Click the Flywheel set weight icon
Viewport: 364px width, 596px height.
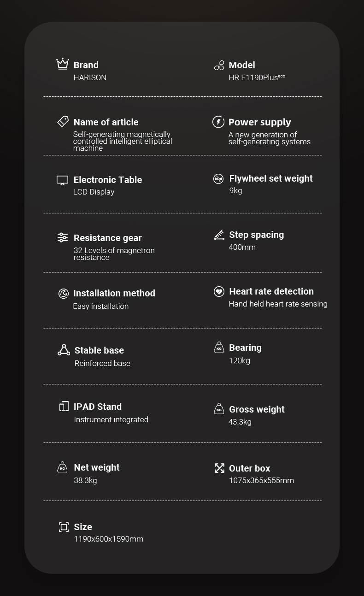tap(218, 179)
